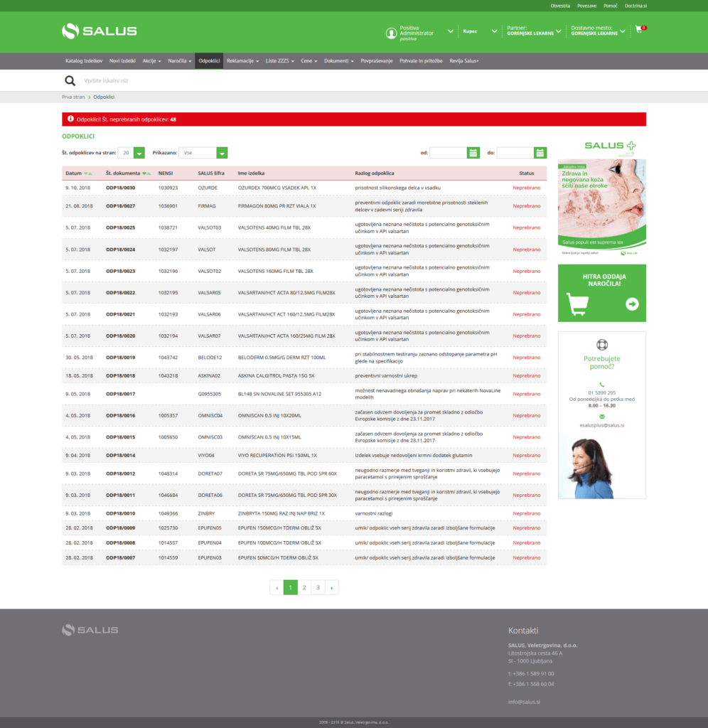Click the search magnifier icon
708x728 pixels.
(70, 81)
